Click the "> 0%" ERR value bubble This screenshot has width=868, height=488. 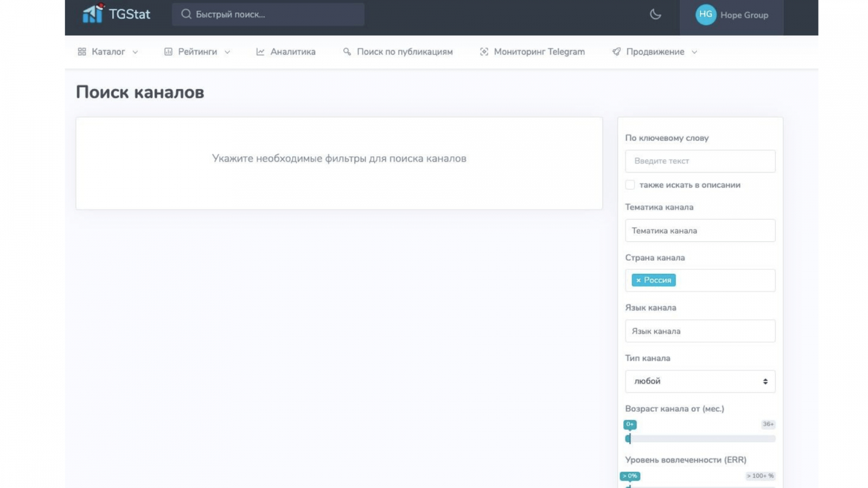pyautogui.click(x=630, y=476)
